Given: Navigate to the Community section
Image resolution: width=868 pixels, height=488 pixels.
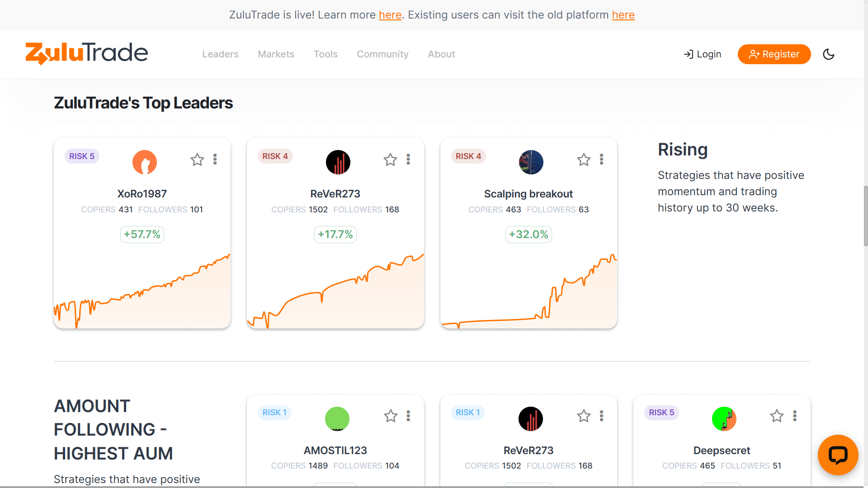Looking at the screenshot, I should [x=382, y=54].
